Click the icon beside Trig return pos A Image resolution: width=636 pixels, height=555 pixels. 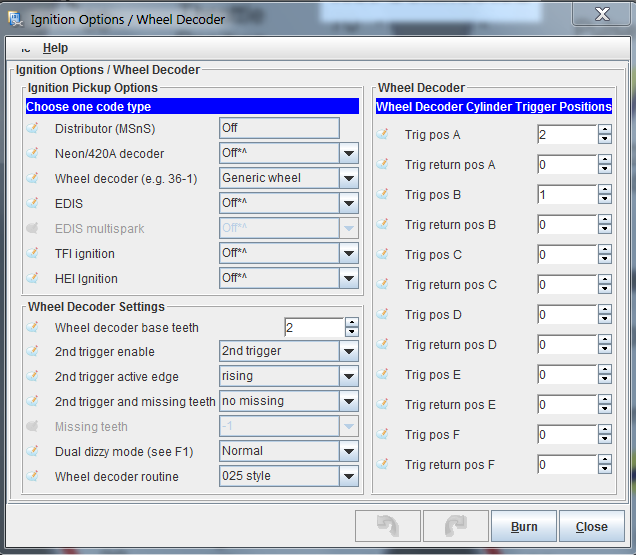point(382,164)
